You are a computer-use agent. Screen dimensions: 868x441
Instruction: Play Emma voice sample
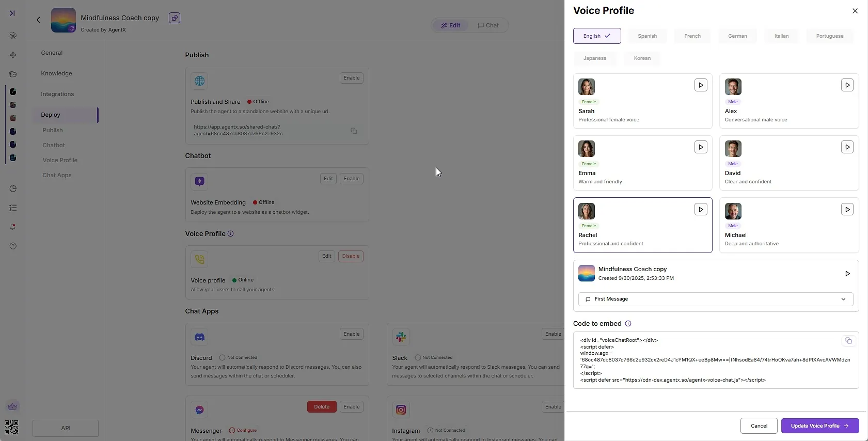tap(701, 147)
